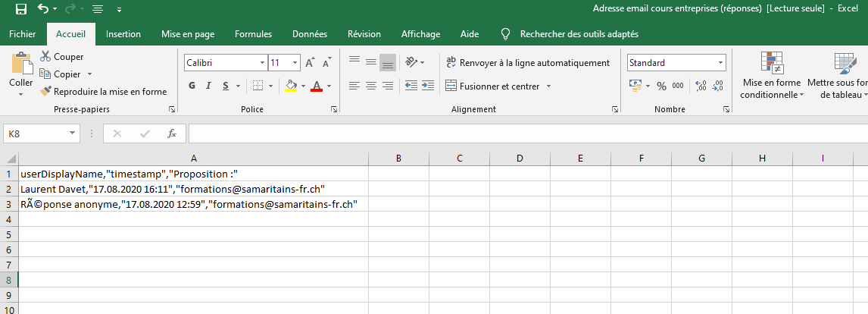Open Alignement dialog launcher
Viewport: 868px width, 314px height.
coord(615,109)
